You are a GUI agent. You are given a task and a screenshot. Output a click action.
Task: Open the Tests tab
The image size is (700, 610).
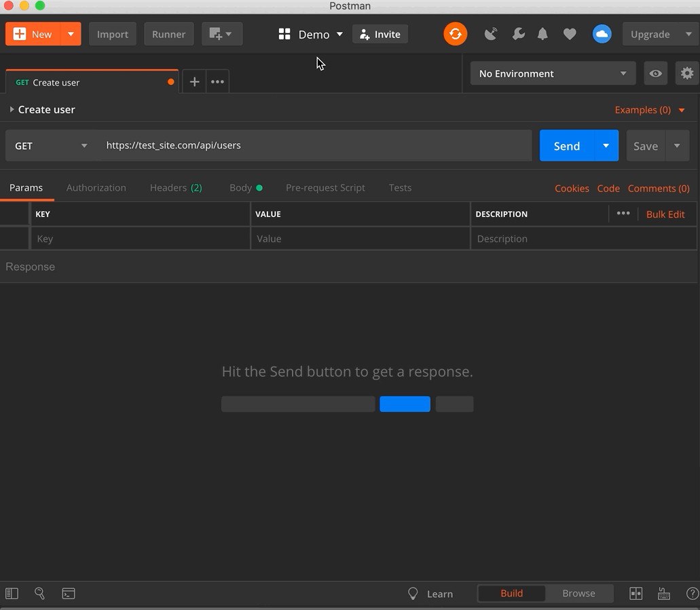click(x=400, y=187)
